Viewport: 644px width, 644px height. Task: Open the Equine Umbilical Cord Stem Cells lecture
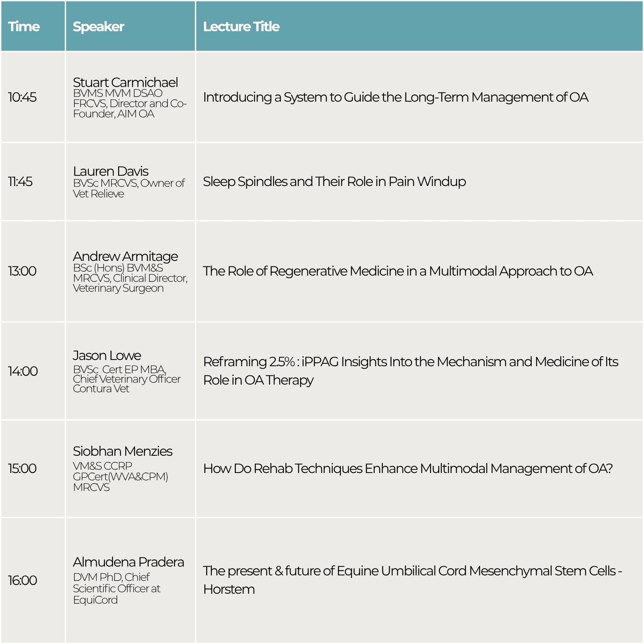tap(412, 580)
